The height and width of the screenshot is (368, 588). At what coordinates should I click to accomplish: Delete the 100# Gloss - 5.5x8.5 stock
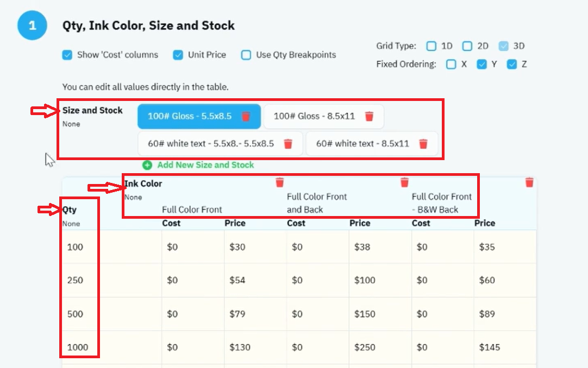246,117
